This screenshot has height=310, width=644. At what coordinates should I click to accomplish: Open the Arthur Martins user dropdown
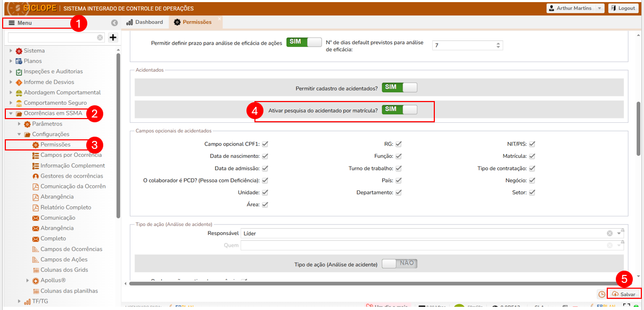(x=575, y=9)
